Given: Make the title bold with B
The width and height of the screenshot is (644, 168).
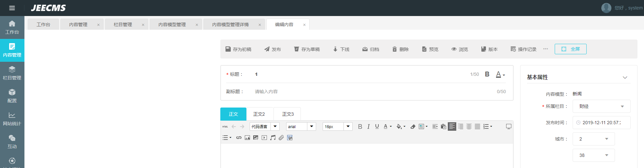Looking at the screenshot, I should click(x=487, y=74).
